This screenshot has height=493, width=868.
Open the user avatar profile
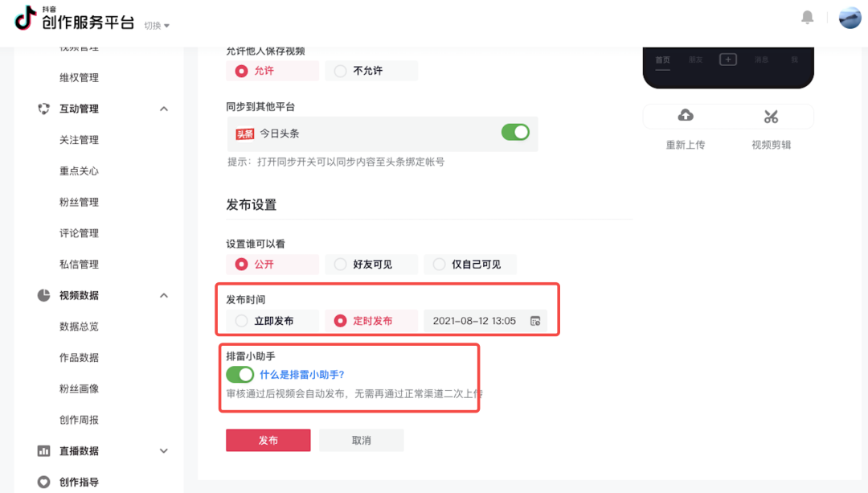point(850,18)
